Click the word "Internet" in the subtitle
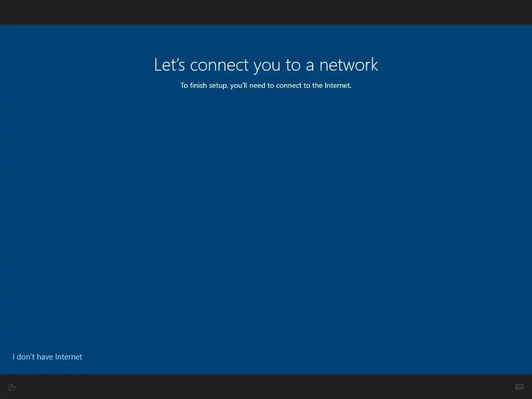The height and width of the screenshot is (399, 532). pyautogui.click(x=338, y=85)
